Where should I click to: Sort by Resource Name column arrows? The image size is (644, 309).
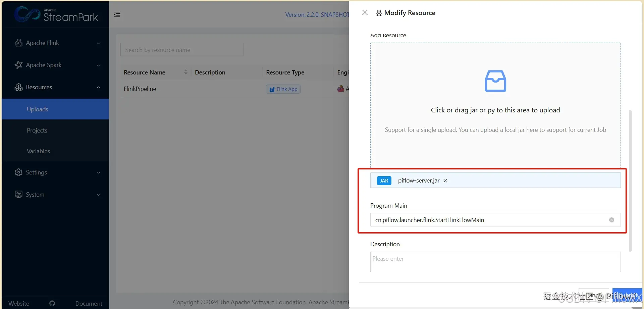185,72
